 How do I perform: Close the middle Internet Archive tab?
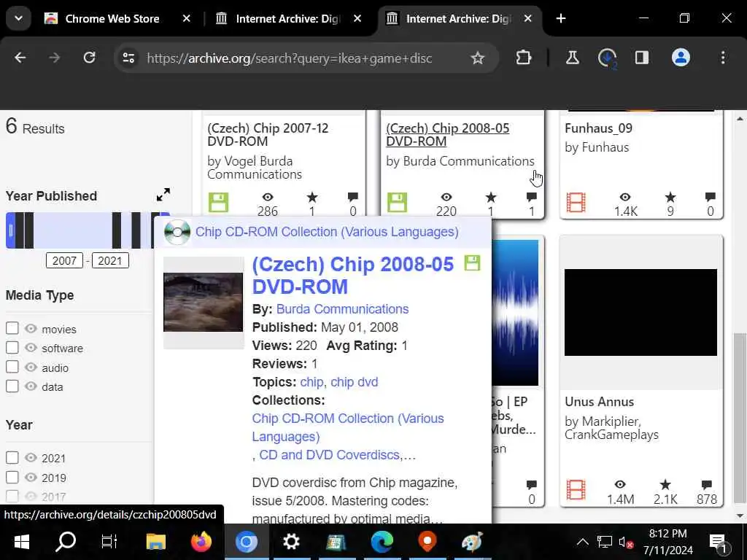357,18
